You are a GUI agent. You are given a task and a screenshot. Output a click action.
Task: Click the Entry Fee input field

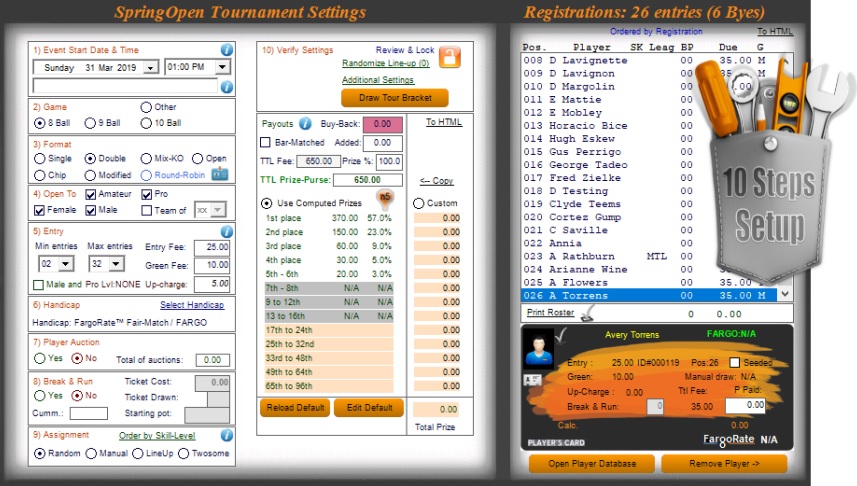(x=211, y=247)
